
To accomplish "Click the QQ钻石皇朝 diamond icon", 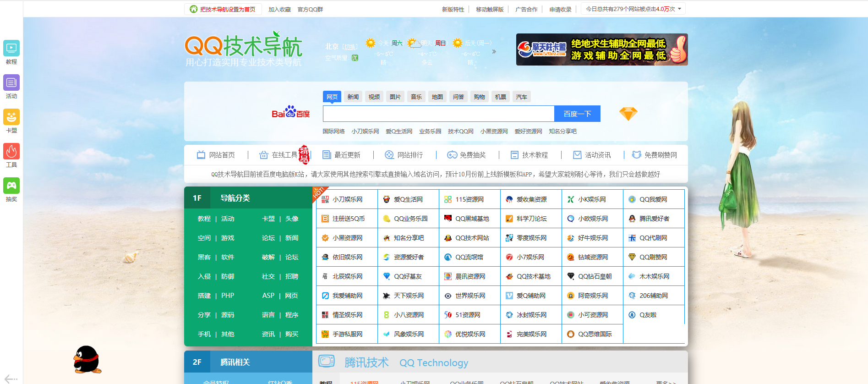I will (571, 276).
